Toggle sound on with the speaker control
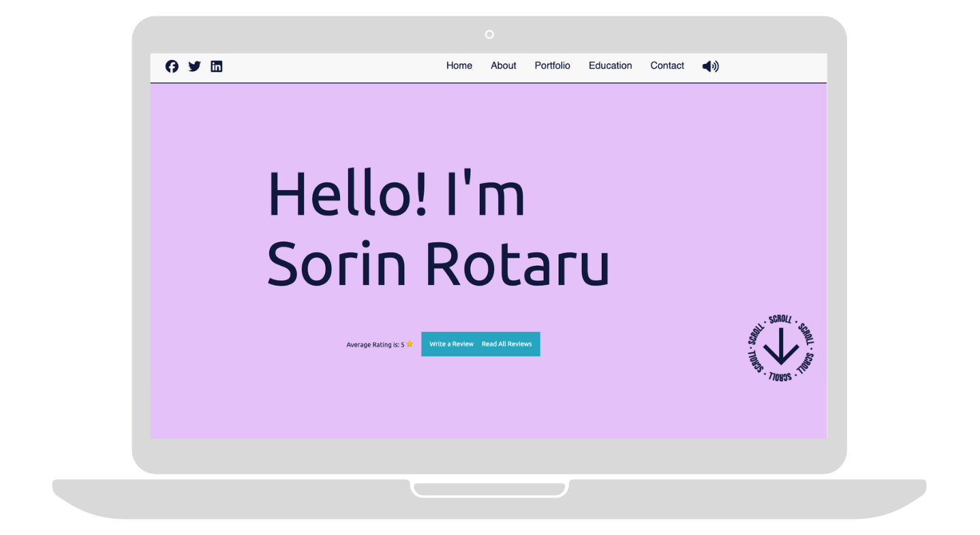980x535 pixels. pyautogui.click(x=710, y=65)
